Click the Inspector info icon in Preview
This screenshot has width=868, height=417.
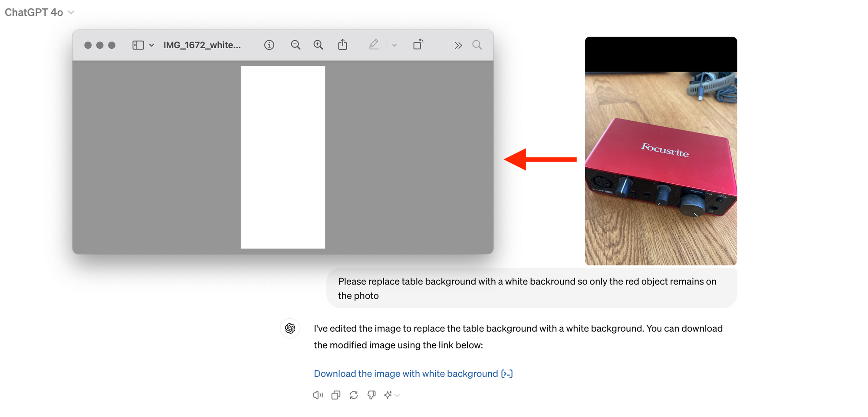click(x=269, y=45)
